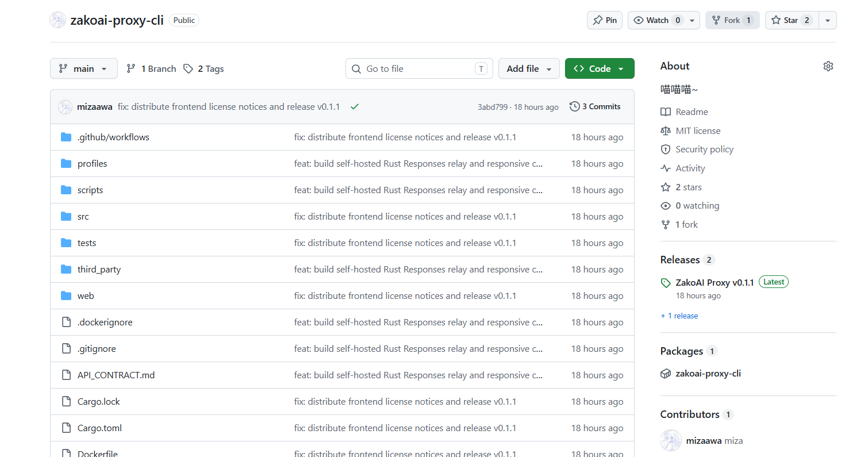Click the .dockerignore file icon
Screen dimensions: 868x457
(x=66, y=322)
